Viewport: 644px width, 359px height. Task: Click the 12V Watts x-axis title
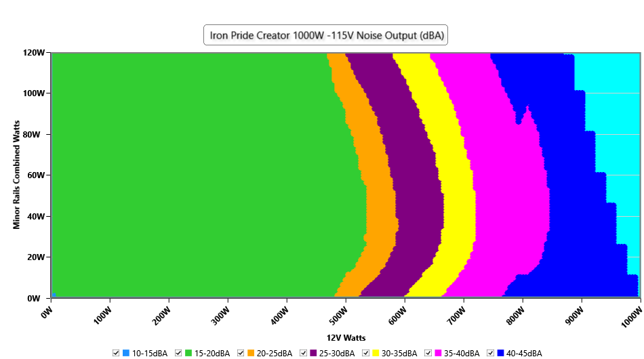click(346, 337)
